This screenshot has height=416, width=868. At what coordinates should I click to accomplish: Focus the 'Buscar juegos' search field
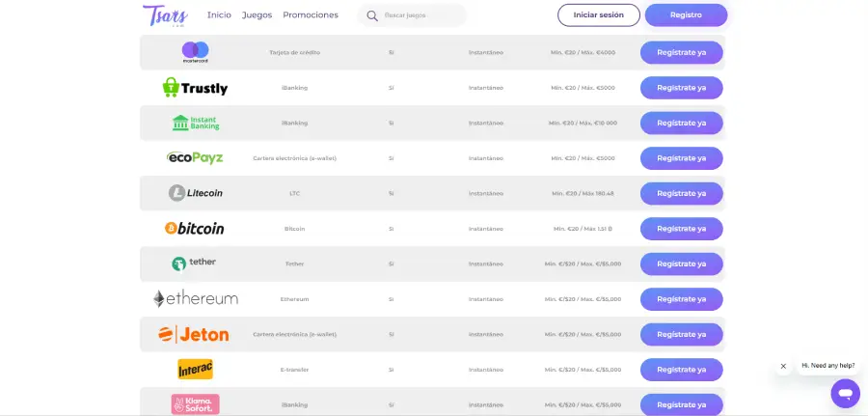coord(412,15)
